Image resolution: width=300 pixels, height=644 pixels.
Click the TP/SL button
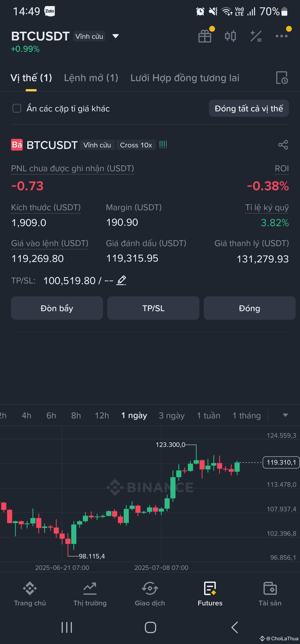click(153, 308)
